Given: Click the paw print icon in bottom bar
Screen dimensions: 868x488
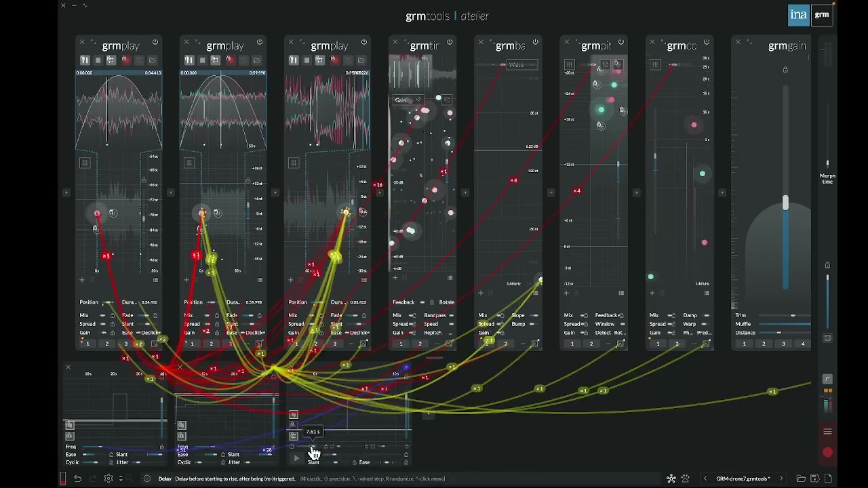Looking at the screenshot, I should tap(686, 479).
